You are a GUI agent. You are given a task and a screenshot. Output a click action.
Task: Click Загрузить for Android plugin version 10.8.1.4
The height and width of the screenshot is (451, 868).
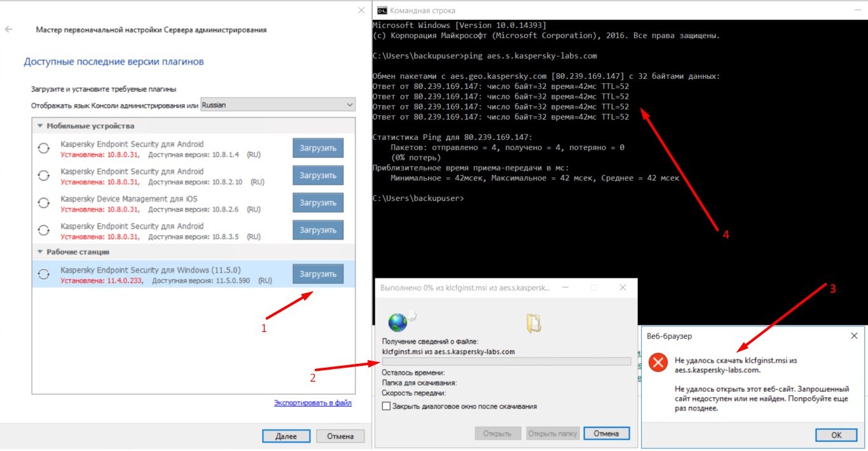(318, 148)
